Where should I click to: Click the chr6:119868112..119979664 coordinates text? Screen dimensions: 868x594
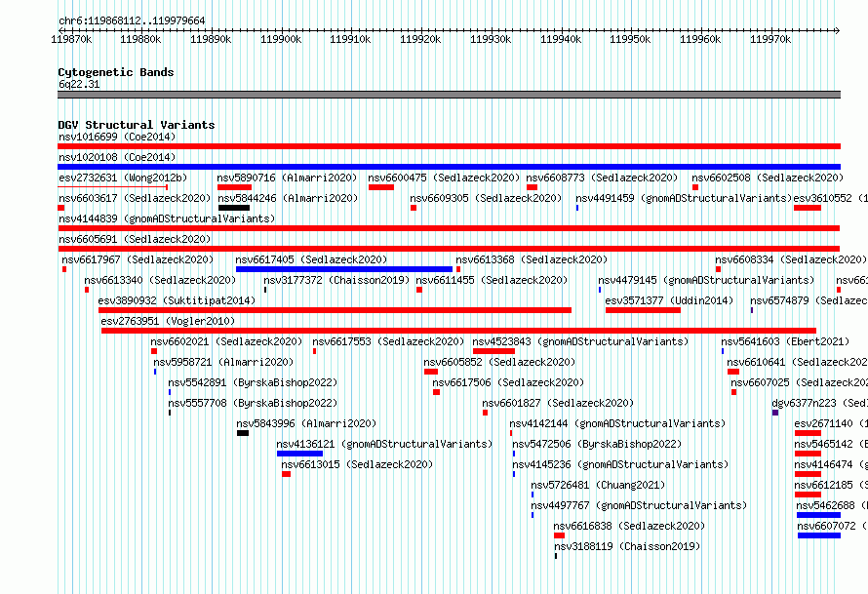(132, 20)
